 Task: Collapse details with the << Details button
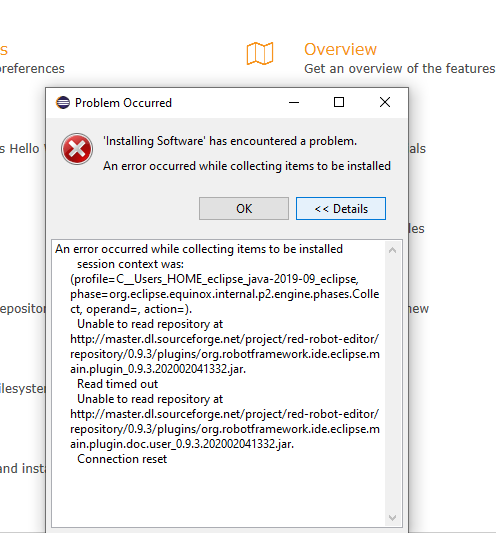tap(341, 208)
